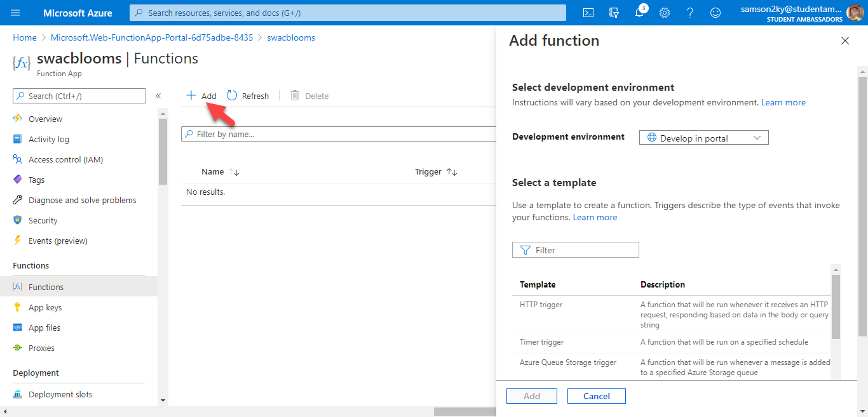Open Development environment dropdown
868x417 pixels.
(704, 138)
